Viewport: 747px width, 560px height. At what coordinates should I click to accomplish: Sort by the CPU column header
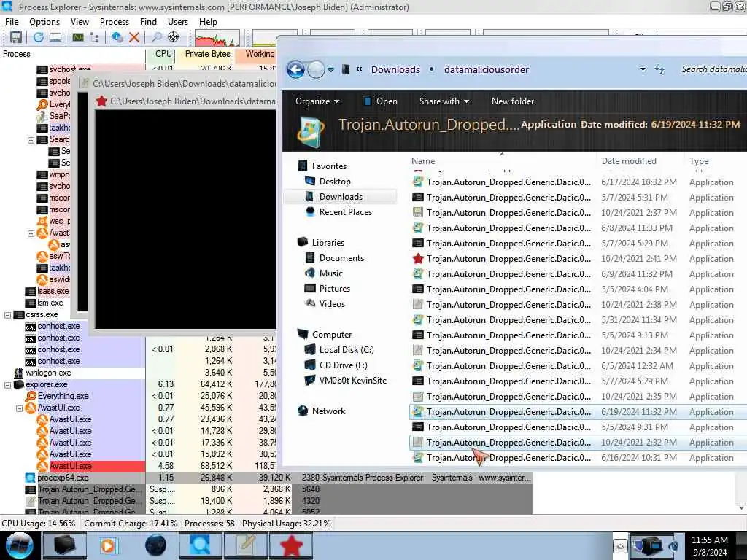(x=160, y=54)
